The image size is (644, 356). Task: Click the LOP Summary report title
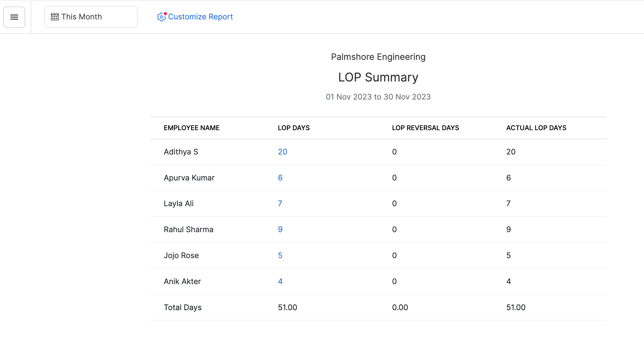[x=378, y=77]
